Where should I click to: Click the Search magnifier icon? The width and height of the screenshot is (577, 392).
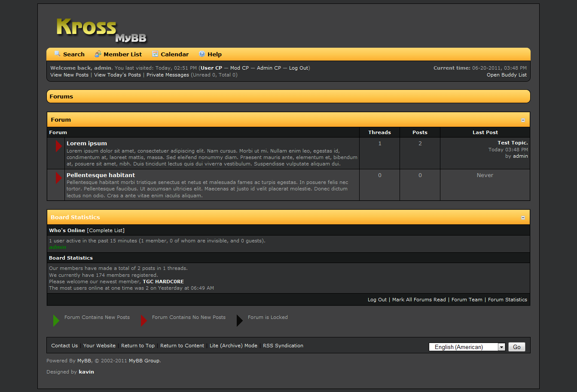[x=57, y=54]
